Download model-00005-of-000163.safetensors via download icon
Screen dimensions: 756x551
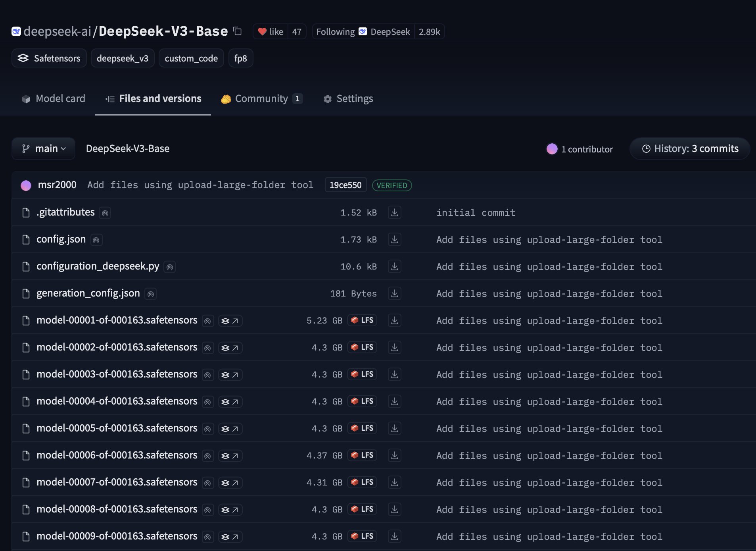tap(395, 428)
